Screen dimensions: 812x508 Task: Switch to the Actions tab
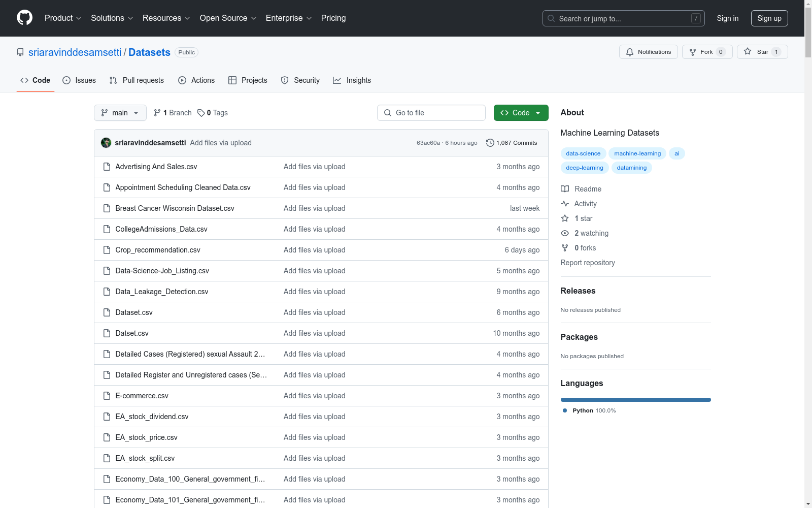click(x=196, y=80)
